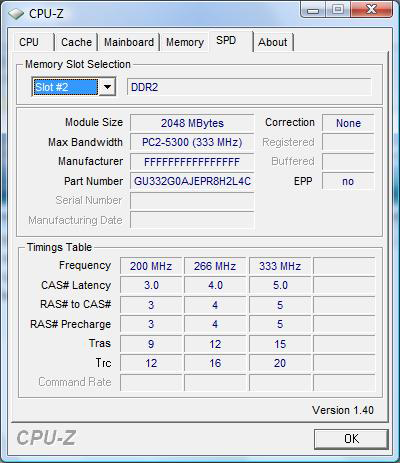Click the Max Bandwidth PC2-5300 field
Screen dimensions: 401x463
pyautogui.click(x=192, y=142)
